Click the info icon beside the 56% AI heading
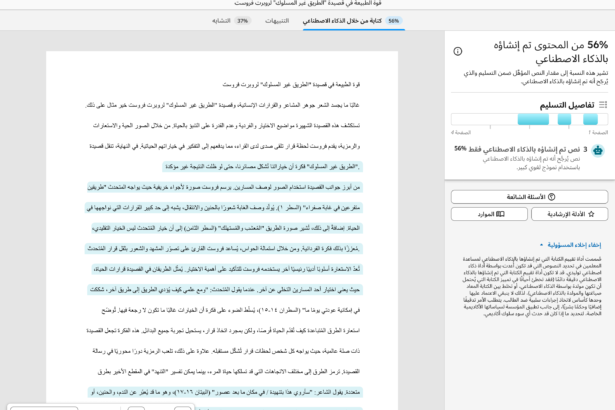Image resolution: width=615 pixels, height=410 pixels. (458, 51)
